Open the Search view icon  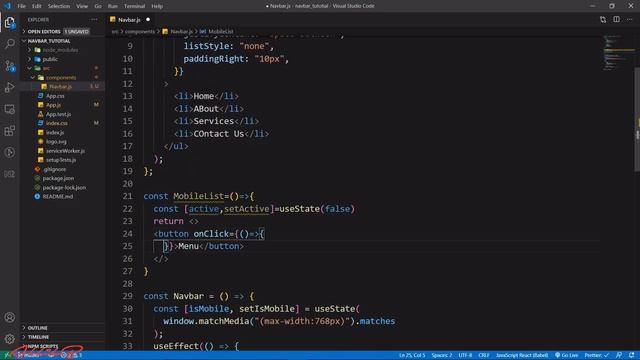[9, 44]
